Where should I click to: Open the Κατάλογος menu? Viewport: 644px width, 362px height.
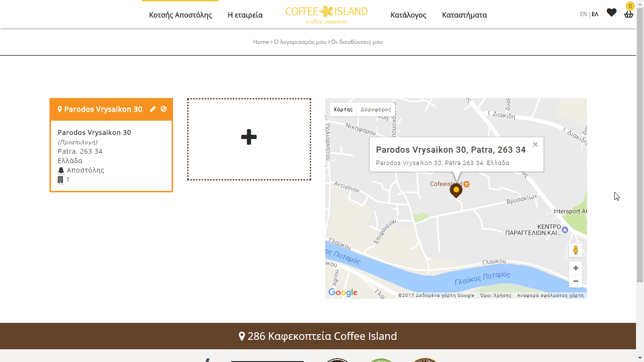408,15
